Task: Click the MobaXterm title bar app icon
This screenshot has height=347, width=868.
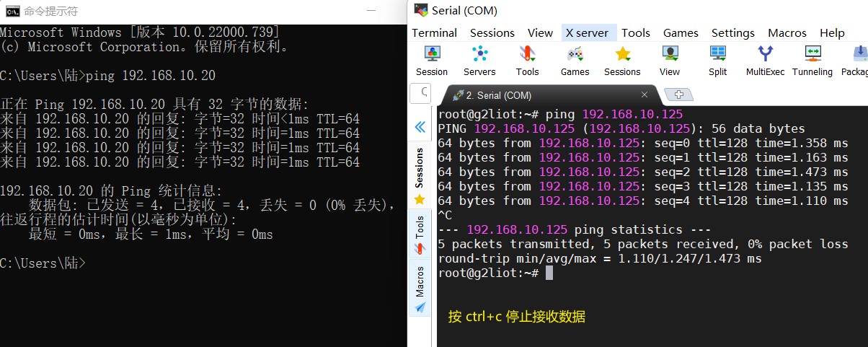Action: coord(420,11)
